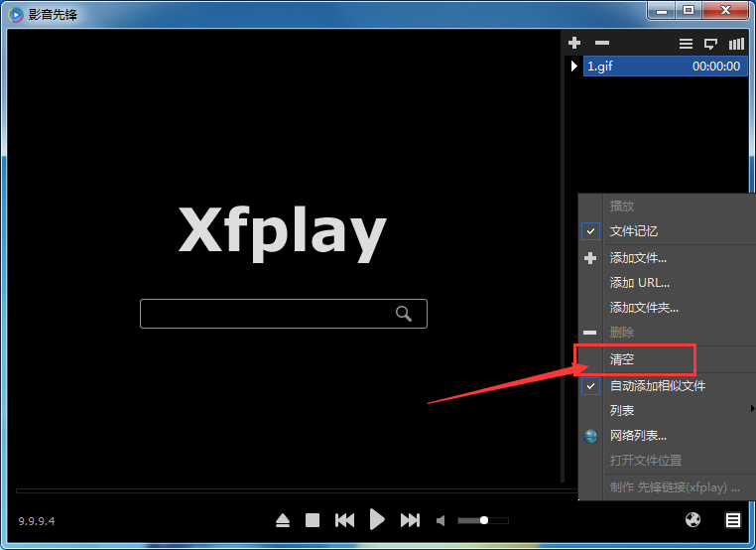The width and height of the screenshot is (756, 550).
Task: Click the Xfplay search input field
Action: (268, 314)
